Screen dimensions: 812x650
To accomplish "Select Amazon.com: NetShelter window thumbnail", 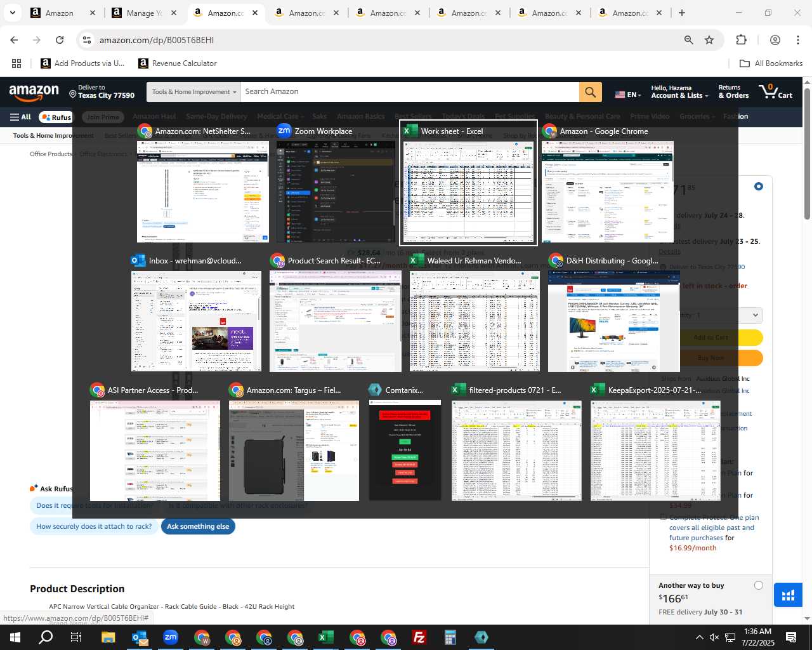I will point(202,183).
